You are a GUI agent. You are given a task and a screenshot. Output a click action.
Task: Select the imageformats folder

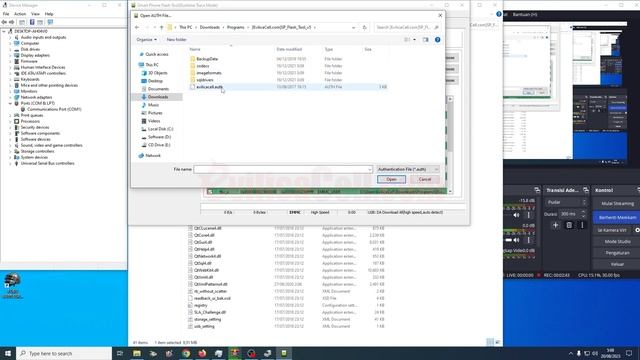pos(209,73)
